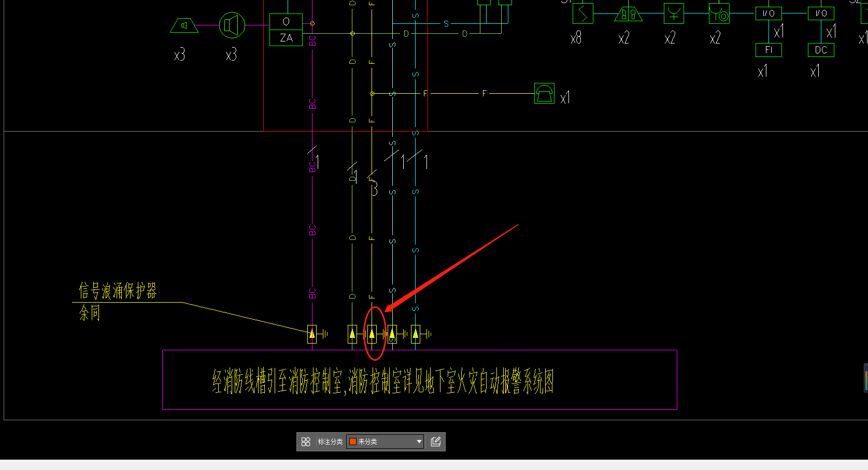The image size is (868, 470).
Task: Click the dropdown arrow beside 未分类
Action: [419, 441]
